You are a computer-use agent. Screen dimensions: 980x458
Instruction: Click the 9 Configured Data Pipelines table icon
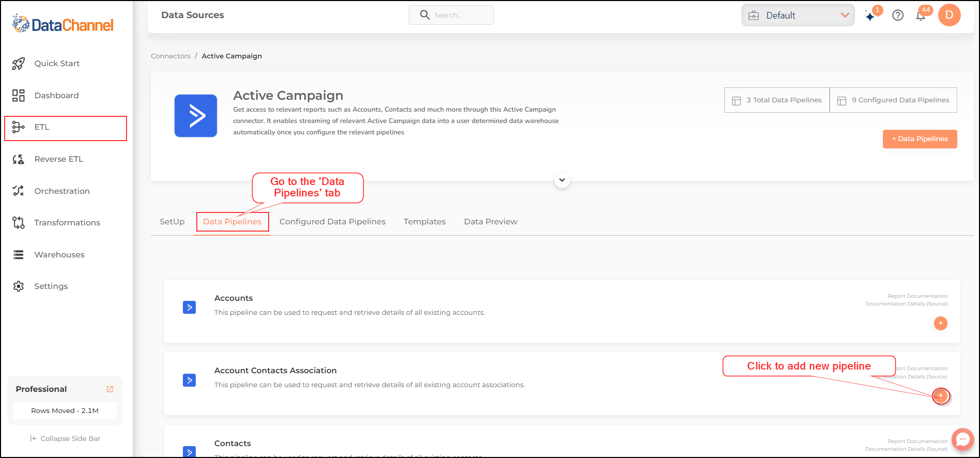click(842, 101)
